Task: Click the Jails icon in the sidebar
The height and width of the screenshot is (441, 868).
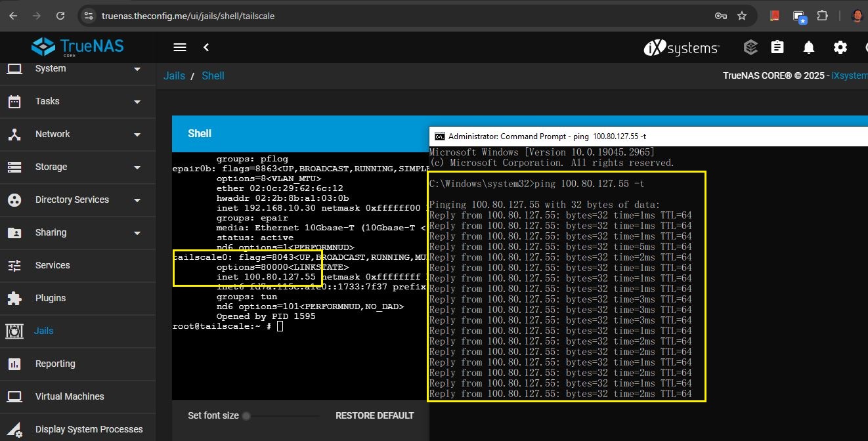Action: tap(14, 331)
